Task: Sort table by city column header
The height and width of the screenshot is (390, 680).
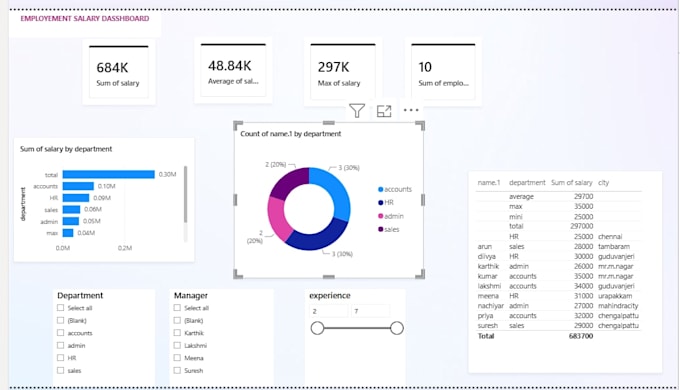Action: (x=603, y=183)
